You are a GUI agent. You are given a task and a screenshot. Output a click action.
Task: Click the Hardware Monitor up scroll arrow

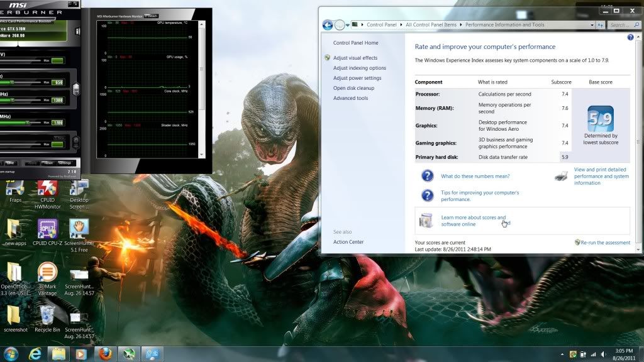201,25
